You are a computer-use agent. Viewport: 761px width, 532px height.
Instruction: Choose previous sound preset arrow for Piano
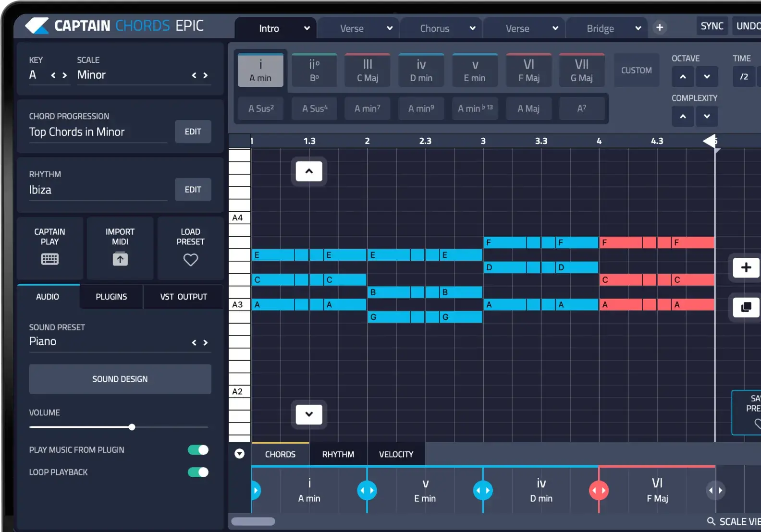click(194, 342)
